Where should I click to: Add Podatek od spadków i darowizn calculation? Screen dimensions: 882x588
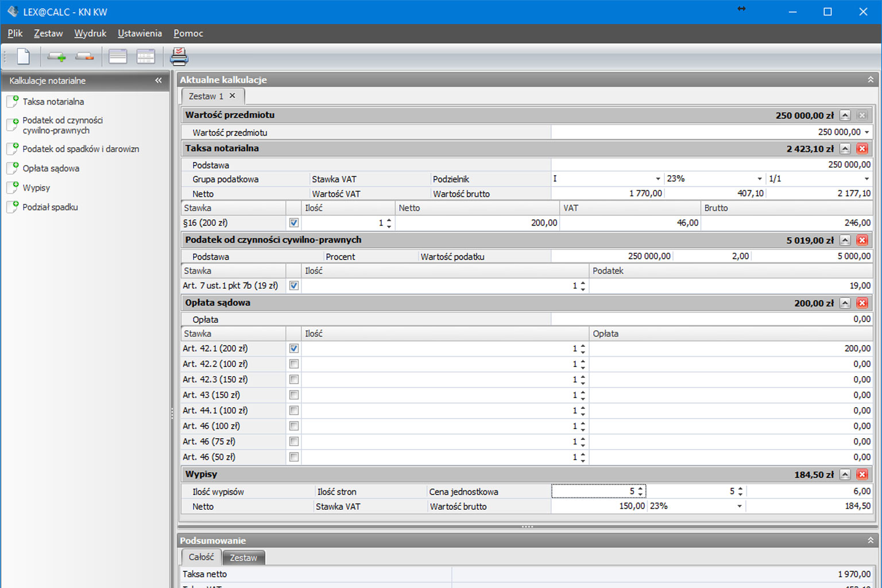[80, 149]
